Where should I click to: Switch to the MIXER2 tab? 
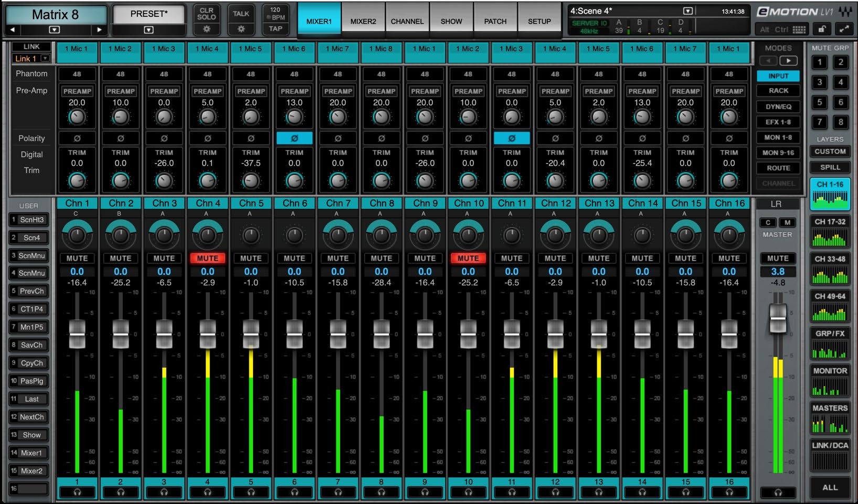[x=363, y=21]
